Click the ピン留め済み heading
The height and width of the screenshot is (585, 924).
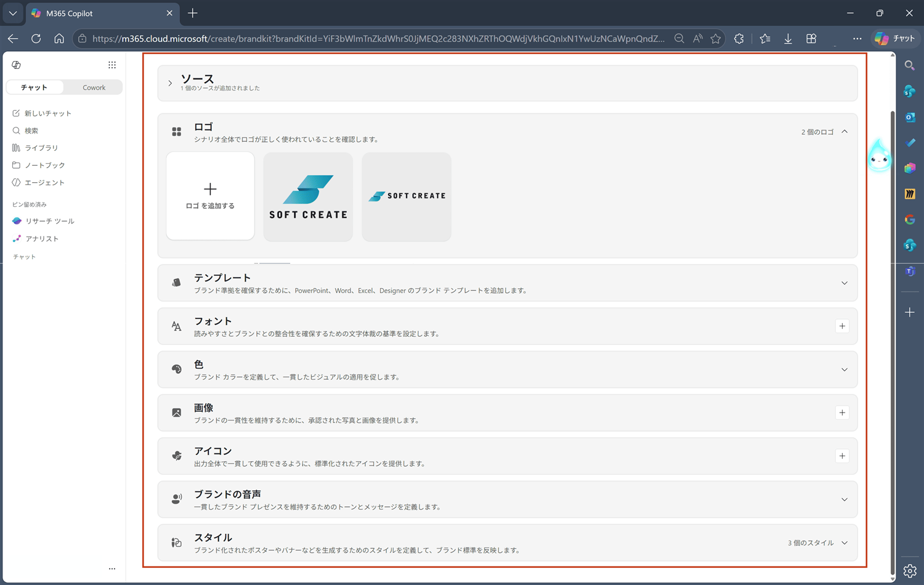pyautogui.click(x=30, y=204)
